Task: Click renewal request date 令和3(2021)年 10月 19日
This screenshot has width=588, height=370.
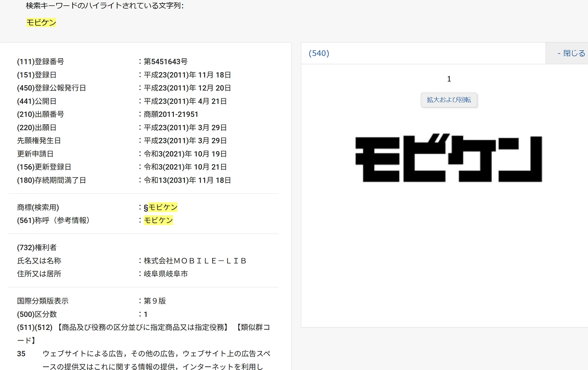Action: [185, 154]
